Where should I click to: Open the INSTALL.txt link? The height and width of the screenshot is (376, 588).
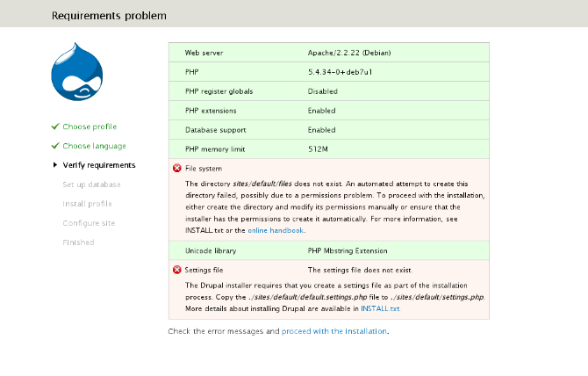(380, 308)
